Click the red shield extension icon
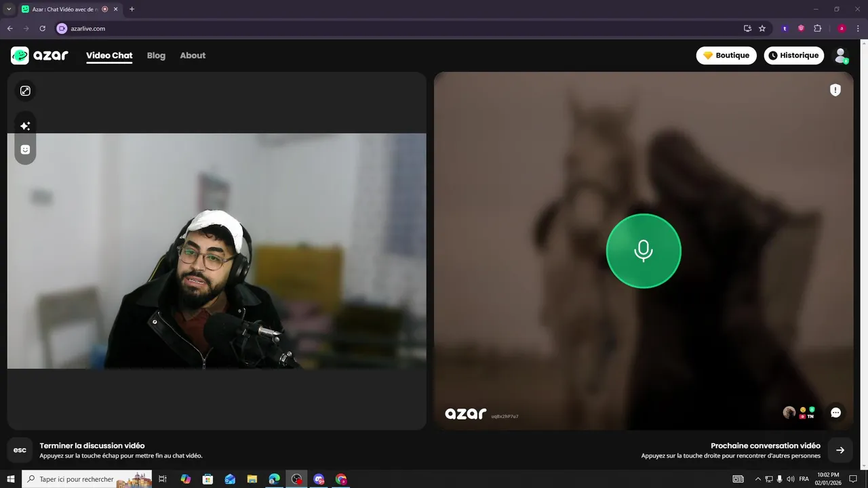This screenshot has width=868, height=488. (x=801, y=28)
